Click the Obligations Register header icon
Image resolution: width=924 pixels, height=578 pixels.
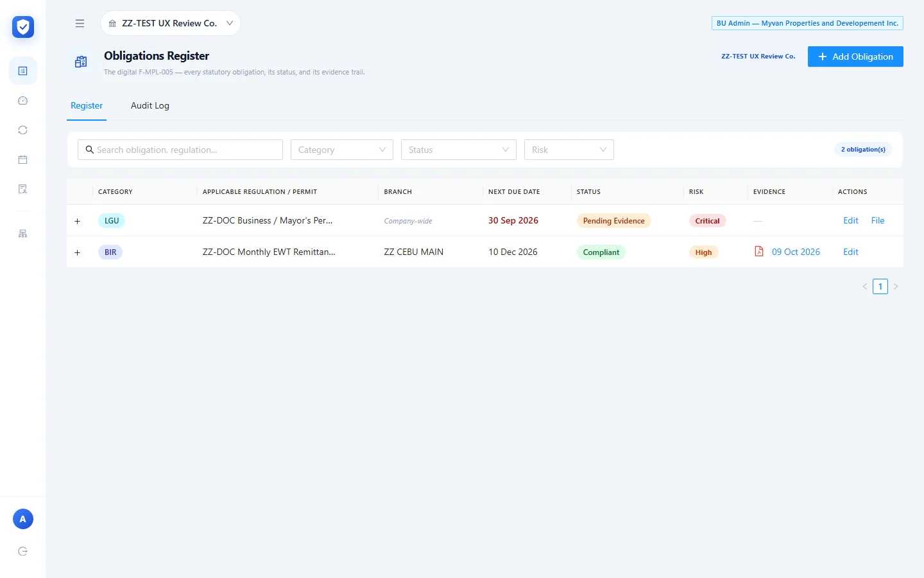pyautogui.click(x=81, y=62)
